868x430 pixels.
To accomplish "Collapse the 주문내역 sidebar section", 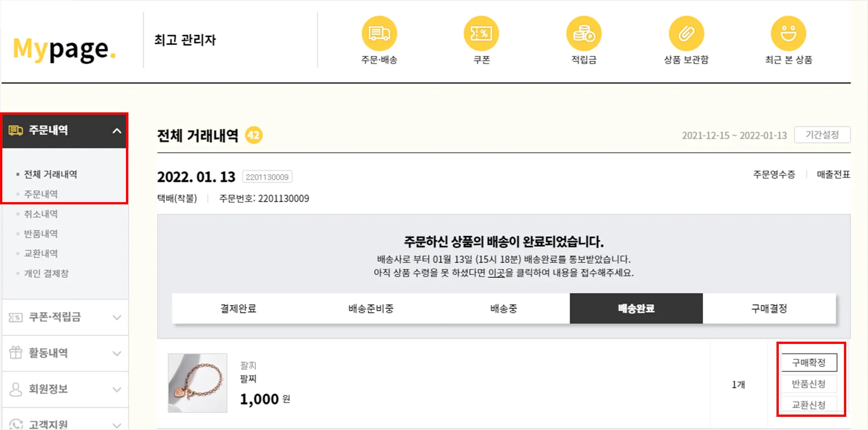I will click(x=117, y=131).
